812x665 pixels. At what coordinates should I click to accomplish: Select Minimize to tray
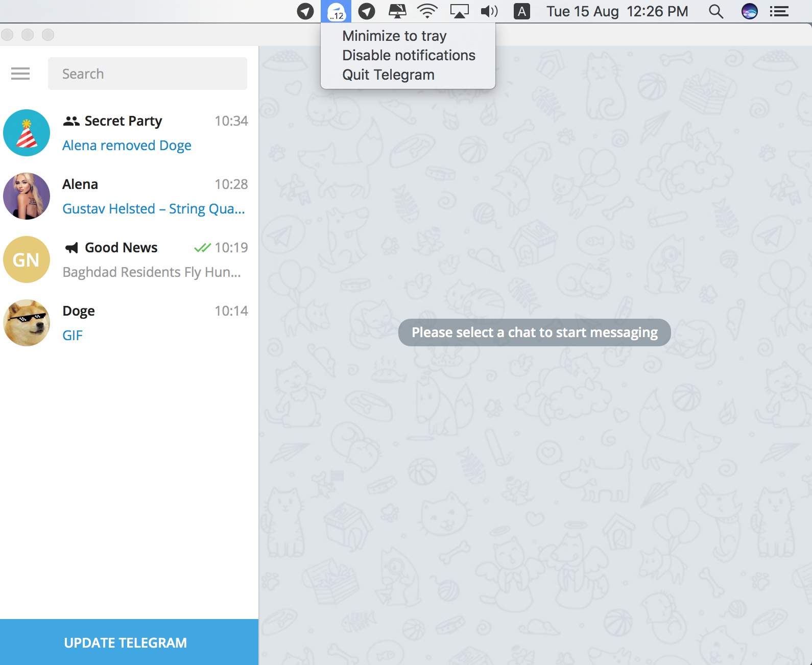408,36
